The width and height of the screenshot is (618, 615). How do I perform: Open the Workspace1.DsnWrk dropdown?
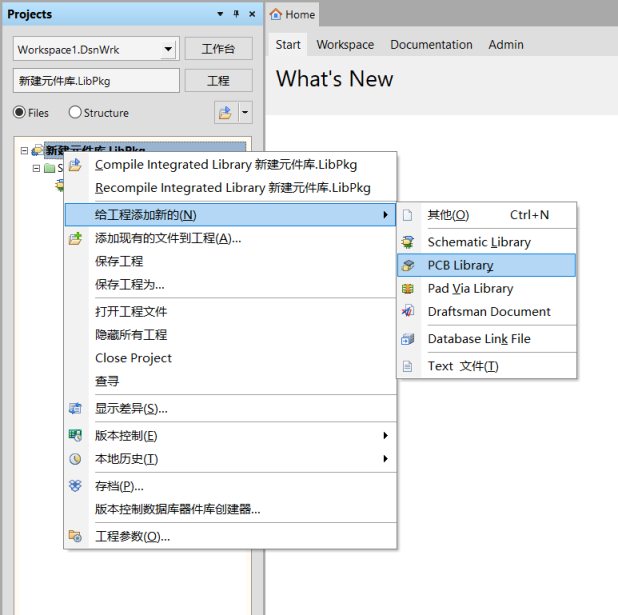(x=168, y=49)
